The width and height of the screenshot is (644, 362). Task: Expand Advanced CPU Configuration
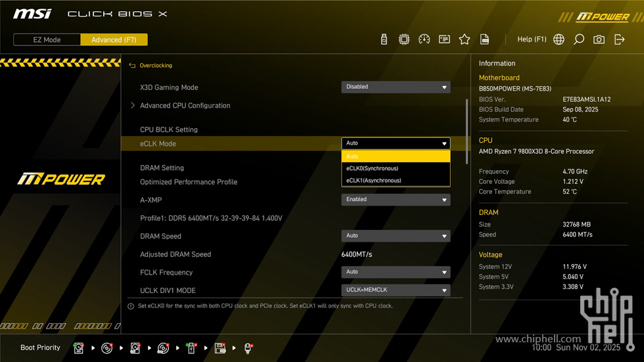185,105
